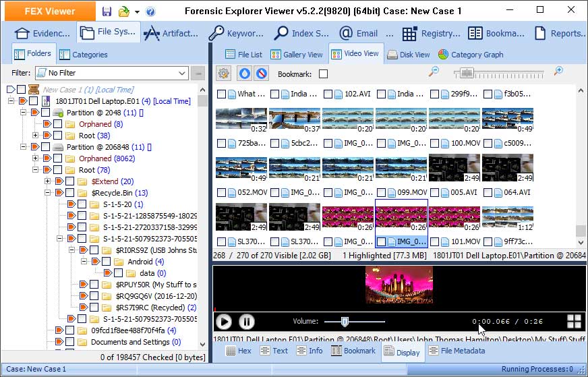Viewport: 588px width, 377px height.
Task: Collapse the $Recycle.Bin folder
Action: (x=48, y=192)
